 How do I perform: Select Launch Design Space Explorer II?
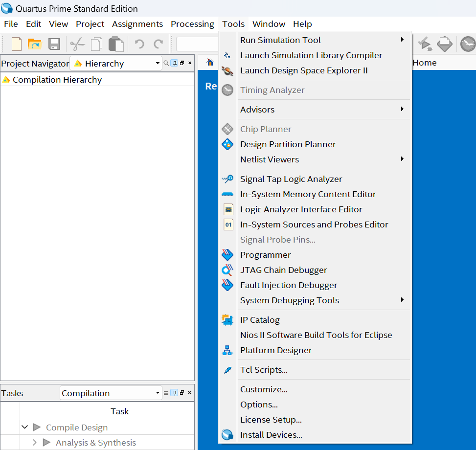coord(315,70)
